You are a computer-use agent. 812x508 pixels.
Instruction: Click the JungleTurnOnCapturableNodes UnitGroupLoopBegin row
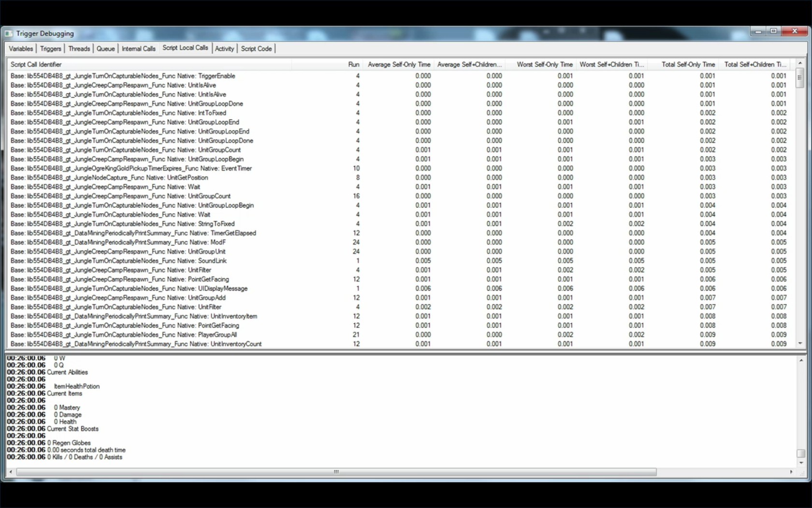(x=399, y=205)
